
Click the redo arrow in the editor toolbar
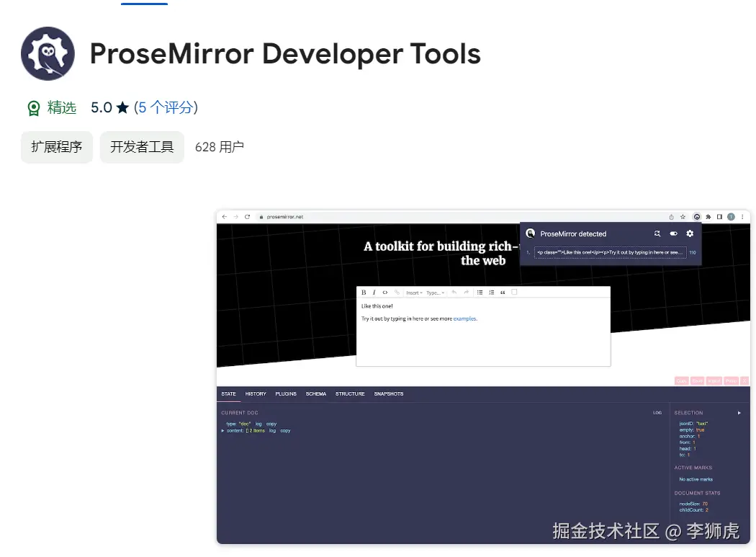pos(467,293)
